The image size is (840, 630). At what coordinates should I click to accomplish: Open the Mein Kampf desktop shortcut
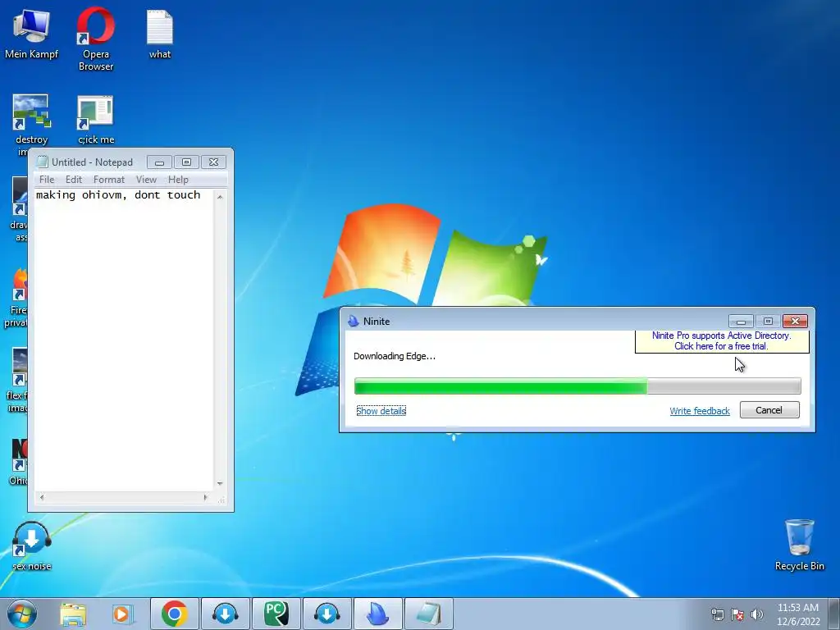pyautogui.click(x=31, y=32)
